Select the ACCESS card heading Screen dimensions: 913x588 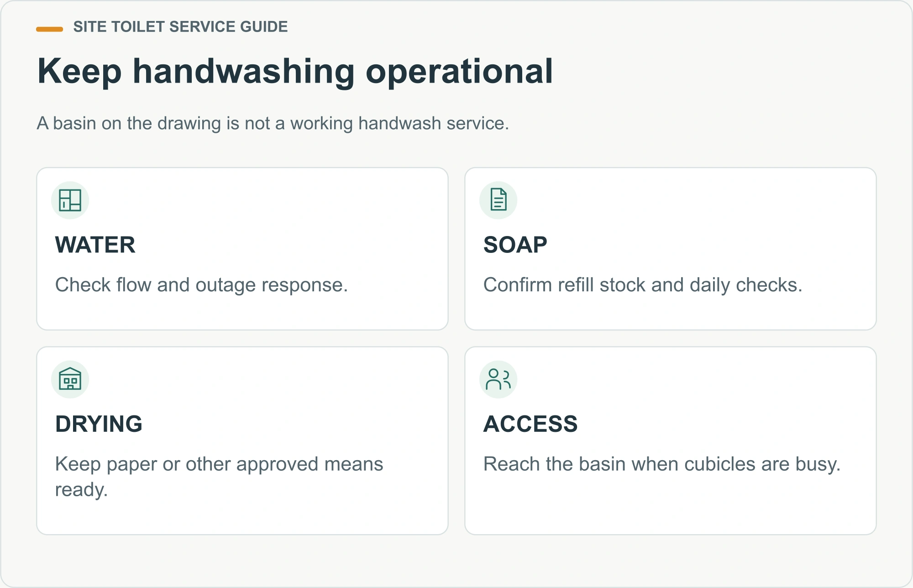pyautogui.click(x=530, y=424)
